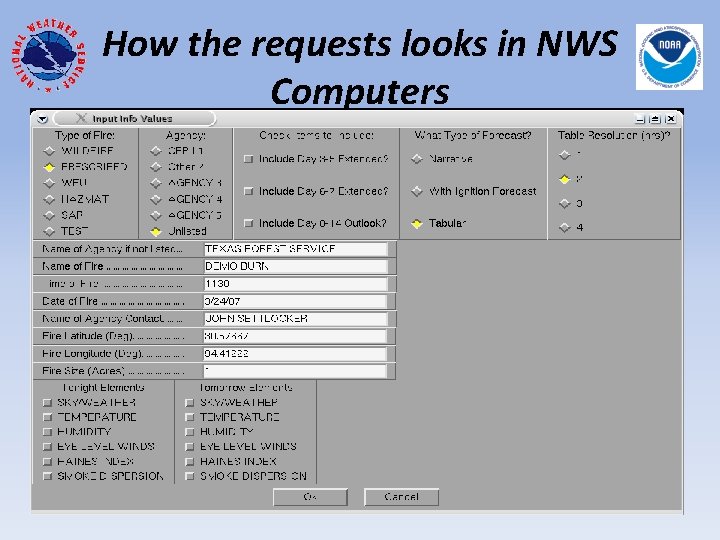Check Tomorrow HAINES INDEX element
The height and width of the screenshot is (540, 720).
[x=189, y=461]
